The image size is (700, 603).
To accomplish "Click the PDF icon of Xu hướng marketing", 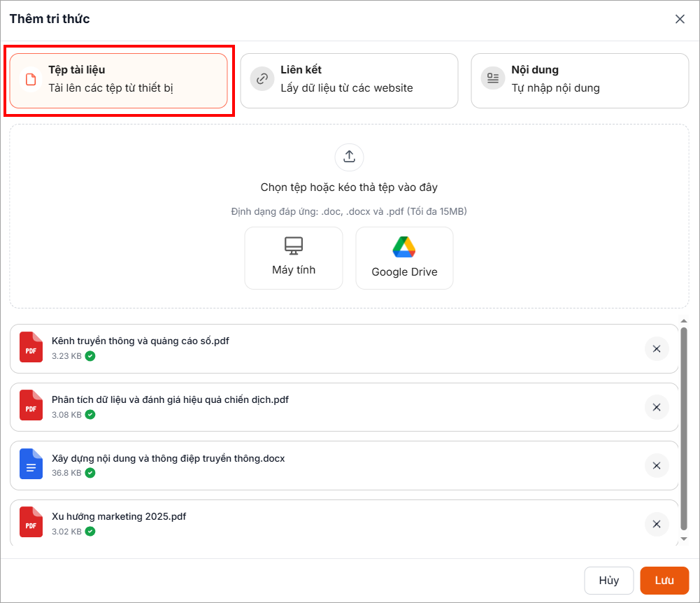I will pos(31,522).
